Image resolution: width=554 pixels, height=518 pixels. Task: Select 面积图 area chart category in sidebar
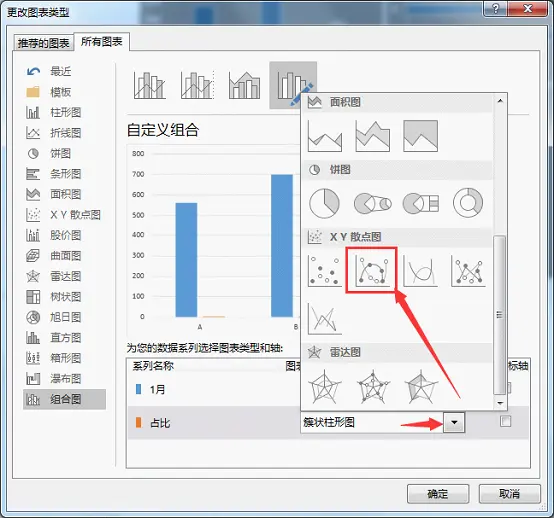(x=64, y=194)
